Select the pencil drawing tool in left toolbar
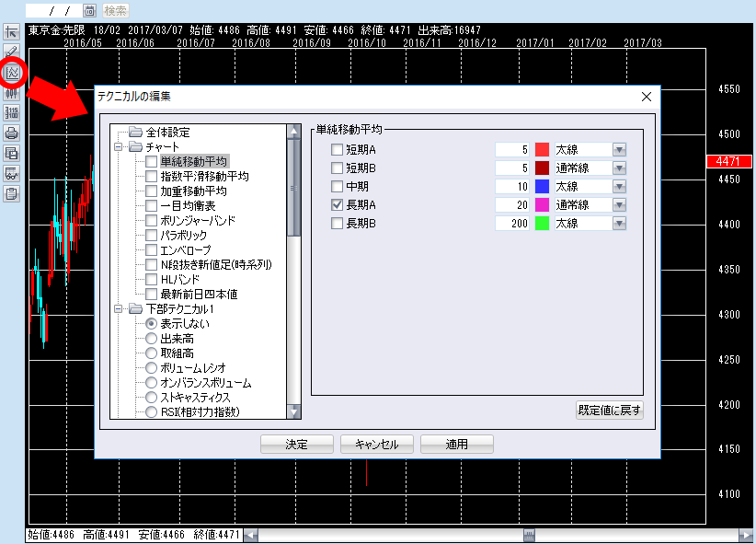 pos(12,52)
